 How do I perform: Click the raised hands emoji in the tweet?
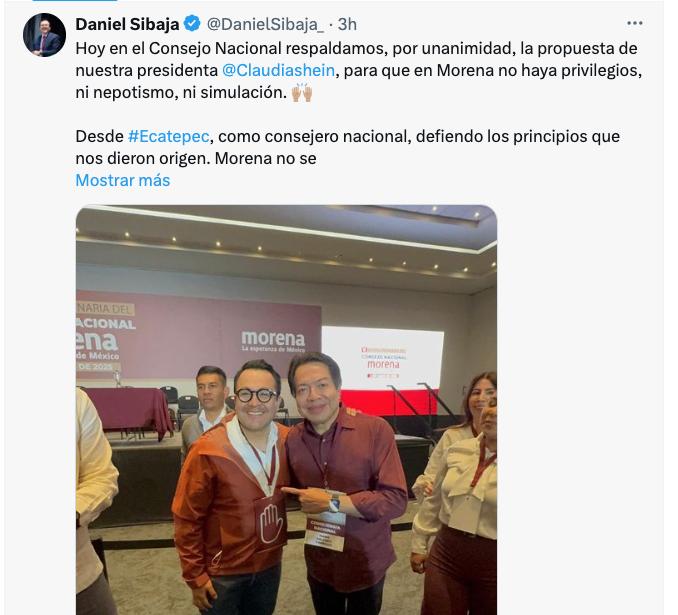coord(301,93)
